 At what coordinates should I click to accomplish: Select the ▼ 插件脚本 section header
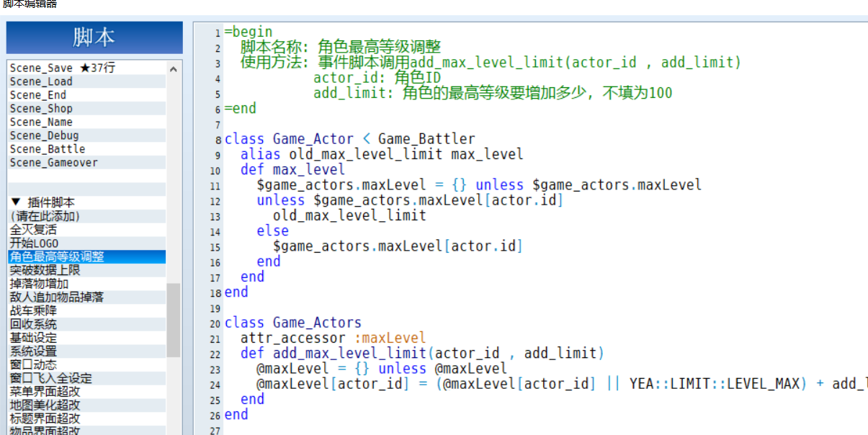coord(87,202)
